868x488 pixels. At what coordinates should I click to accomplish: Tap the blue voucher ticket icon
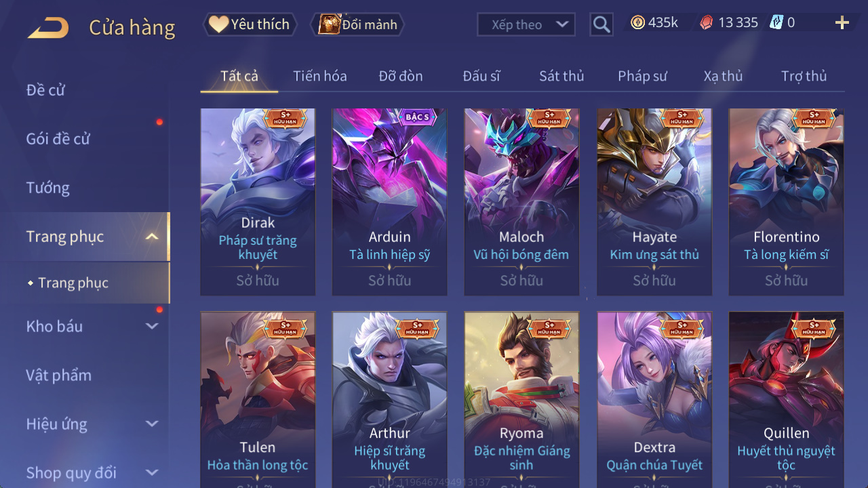776,22
